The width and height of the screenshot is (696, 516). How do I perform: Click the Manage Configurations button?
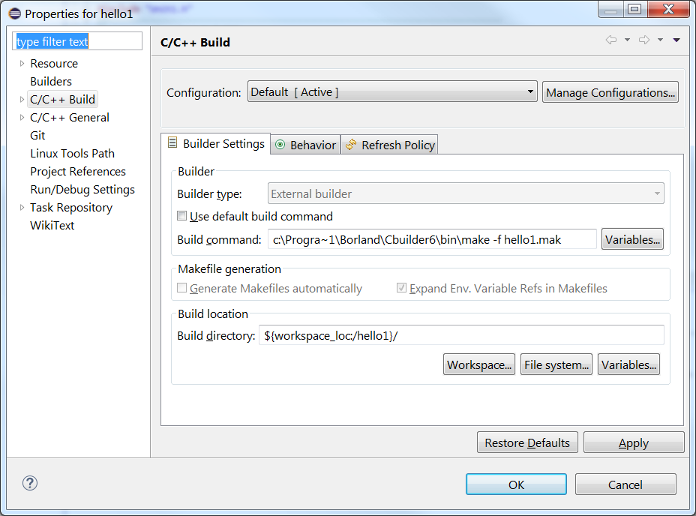click(610, 92)
